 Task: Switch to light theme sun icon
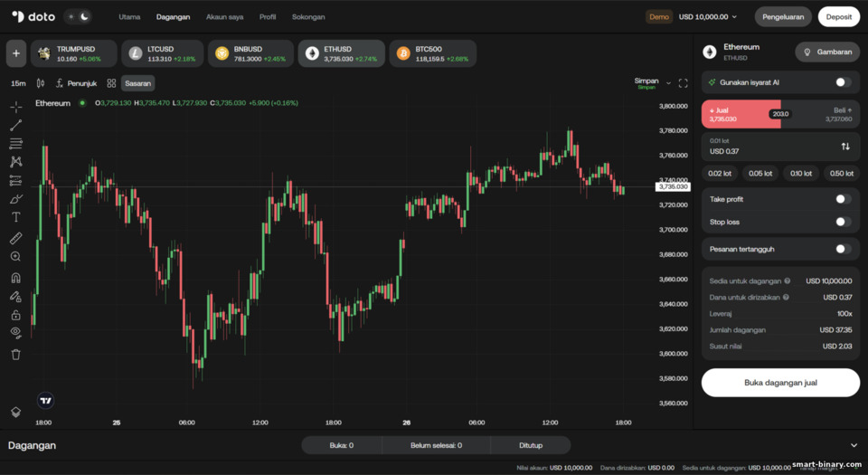71,16
